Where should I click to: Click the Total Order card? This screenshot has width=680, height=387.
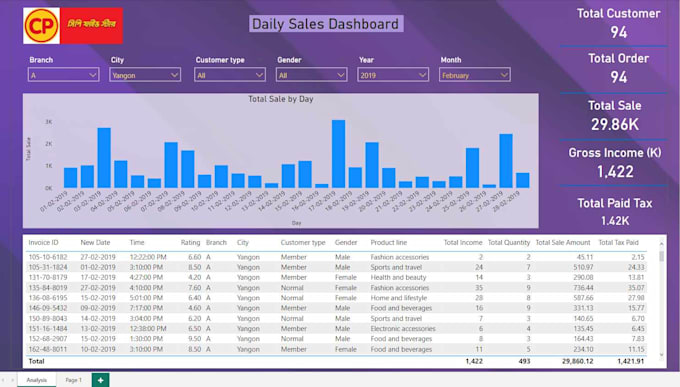(x=619, y=68)
